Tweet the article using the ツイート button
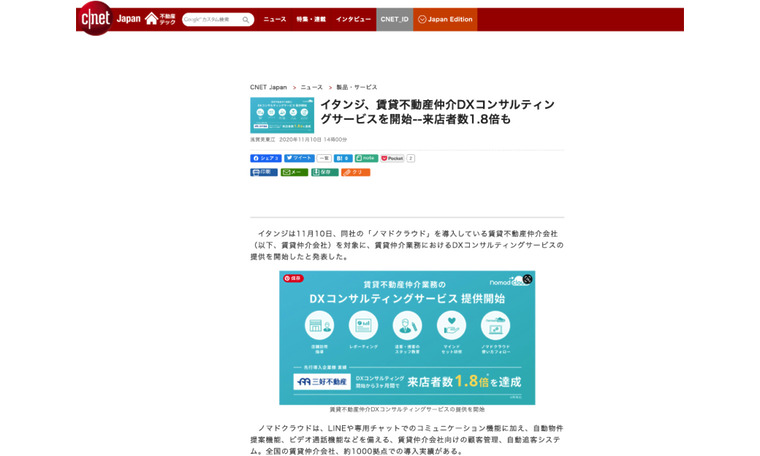The height and width of the screenshot is (456, 760). tap(299, 158)
